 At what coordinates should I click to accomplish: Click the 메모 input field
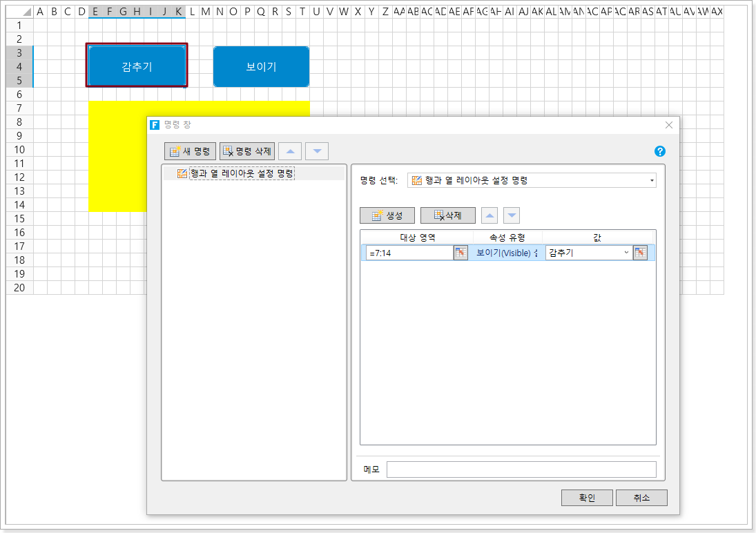[x=521, y=469]
